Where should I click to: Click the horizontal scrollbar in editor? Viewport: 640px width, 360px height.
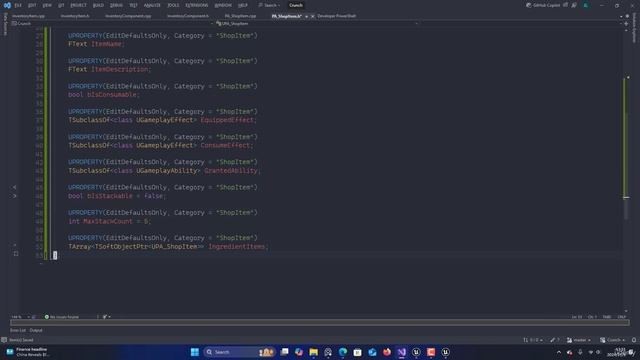[x=320, y=322]
